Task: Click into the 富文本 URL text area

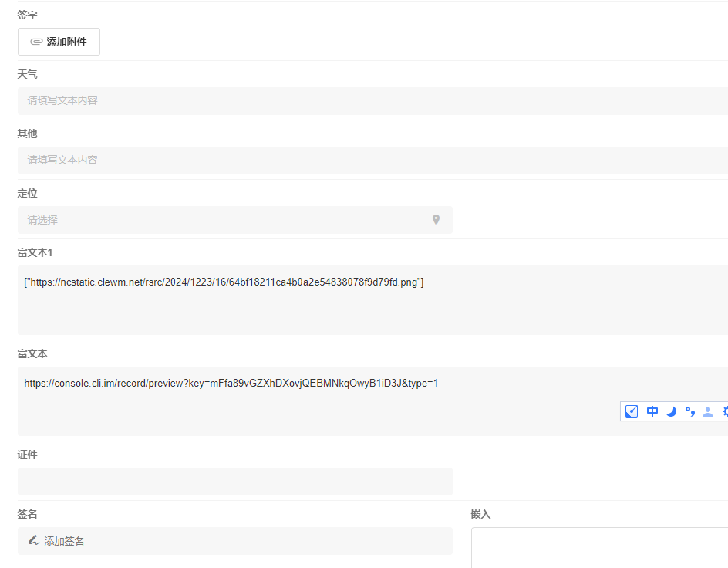Action: point(308,413)
